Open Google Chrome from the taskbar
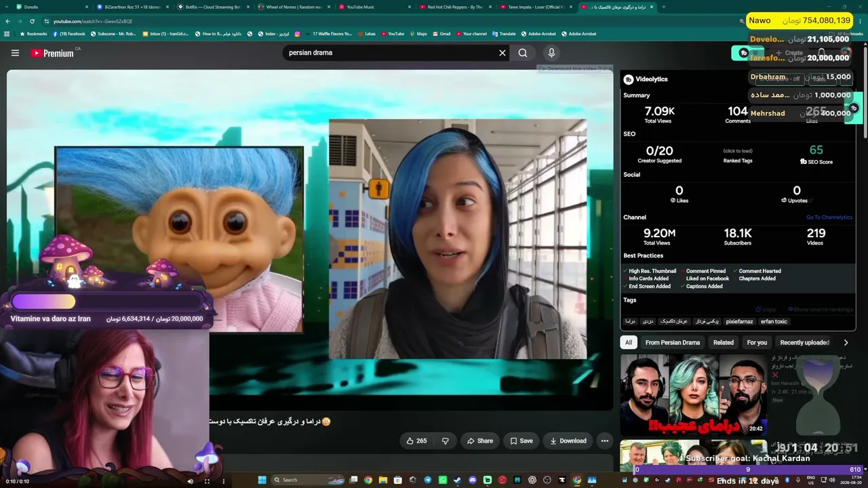 [368, 480]
